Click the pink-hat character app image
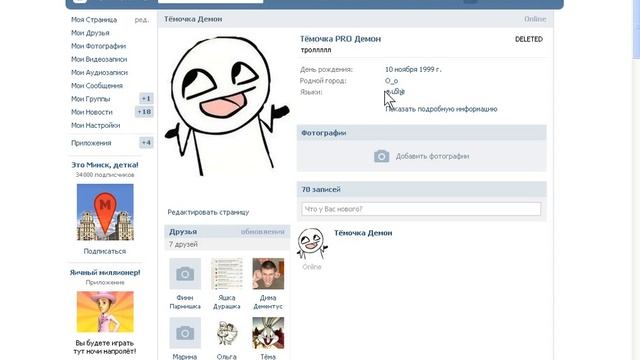The width and height of the screenshot is (640, 360). pyautogui.click(x=105, y=312)
